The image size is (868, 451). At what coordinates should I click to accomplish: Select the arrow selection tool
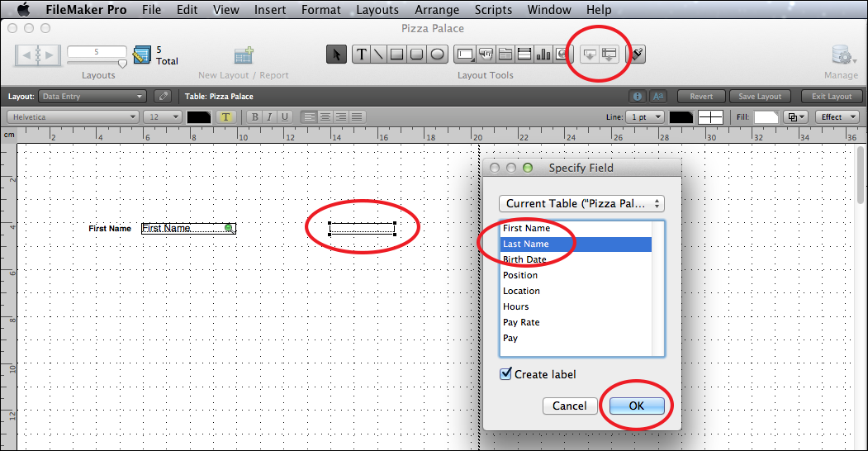pyautogui.click(x=336, y=55)
